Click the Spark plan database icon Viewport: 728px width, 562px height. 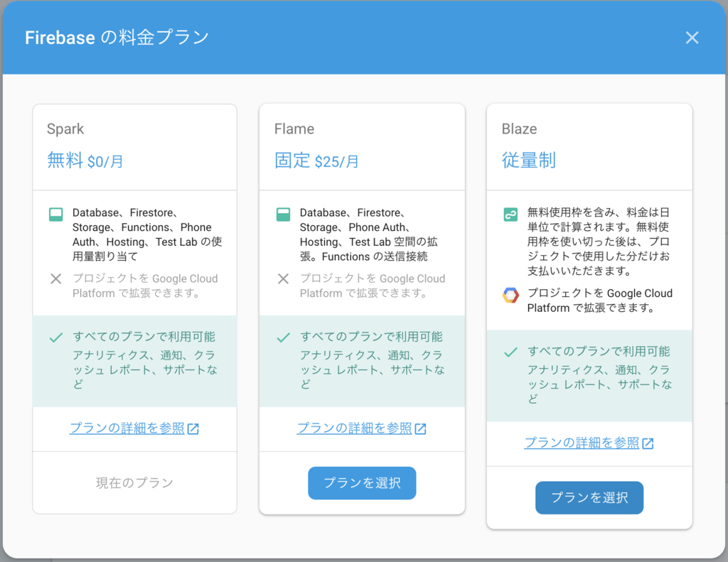pyautogui.click(x=55, y=215)
